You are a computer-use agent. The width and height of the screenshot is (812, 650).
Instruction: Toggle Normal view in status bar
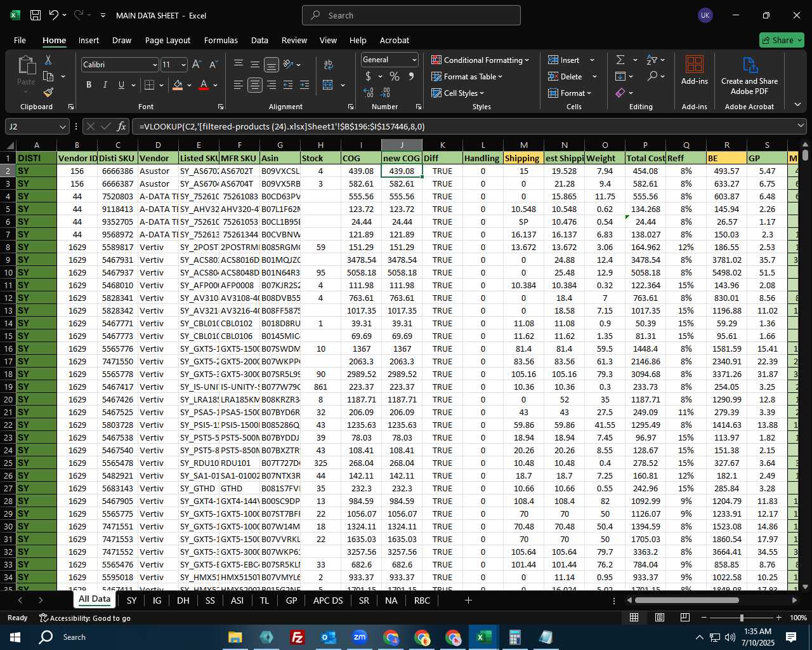point(634,618)
